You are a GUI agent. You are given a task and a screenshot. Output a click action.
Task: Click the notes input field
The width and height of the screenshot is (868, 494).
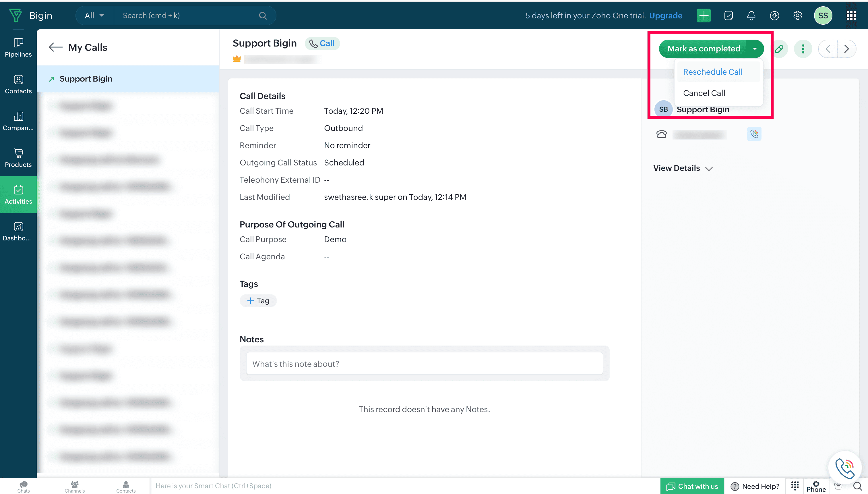(424, 364)
